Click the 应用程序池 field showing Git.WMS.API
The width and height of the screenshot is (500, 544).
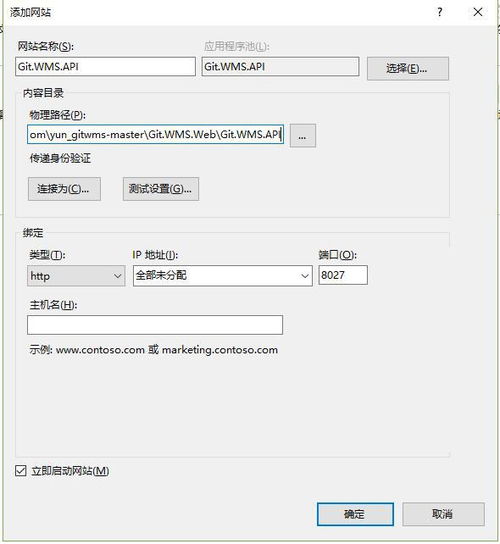280,67
